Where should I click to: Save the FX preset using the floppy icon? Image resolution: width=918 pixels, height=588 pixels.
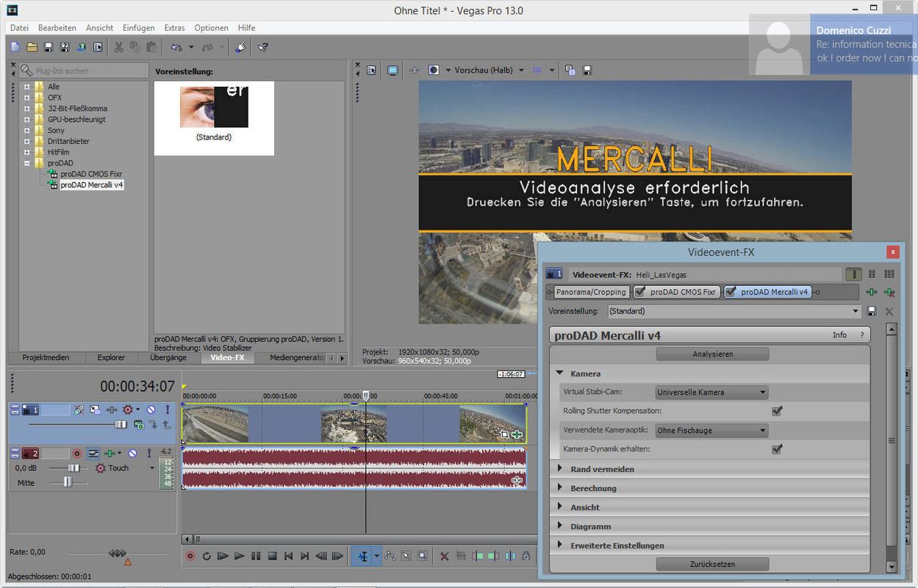(x=872, y=312)
